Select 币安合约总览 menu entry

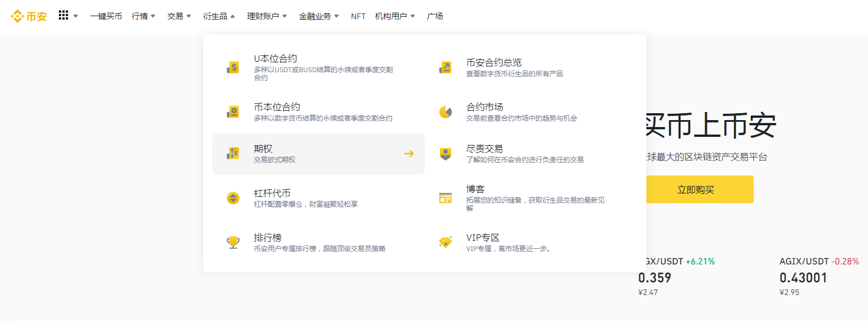pos(531,68)
